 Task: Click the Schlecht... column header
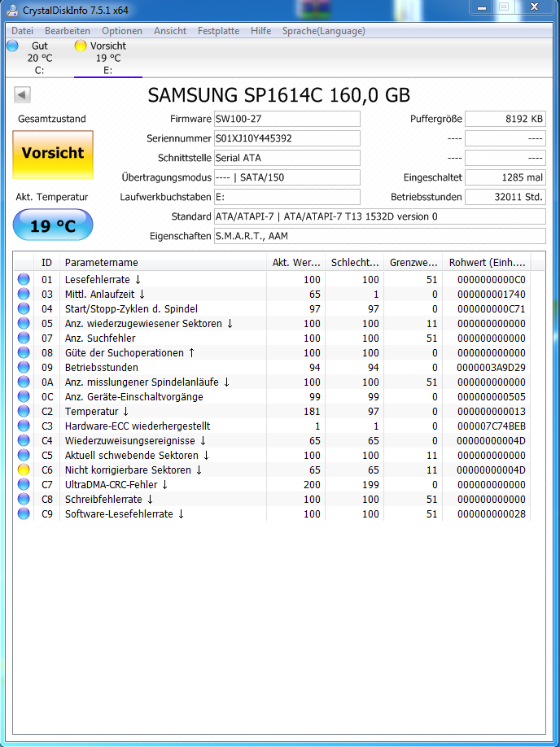(x=355, y=263)
